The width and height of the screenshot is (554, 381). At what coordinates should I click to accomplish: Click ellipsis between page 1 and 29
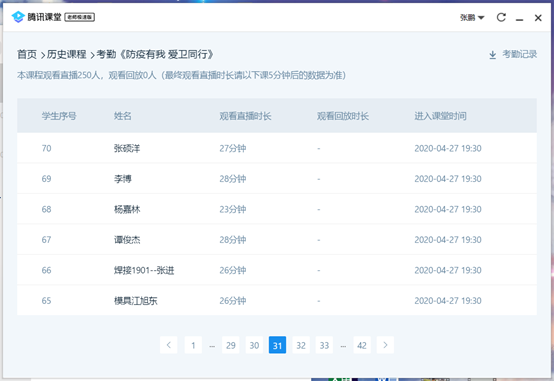[x=212, y=346]
